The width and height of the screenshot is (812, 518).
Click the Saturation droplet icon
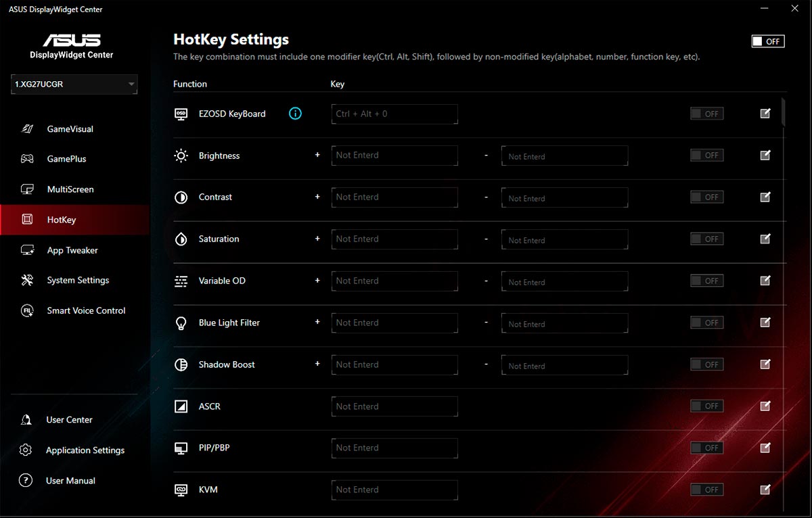(181, 239)
